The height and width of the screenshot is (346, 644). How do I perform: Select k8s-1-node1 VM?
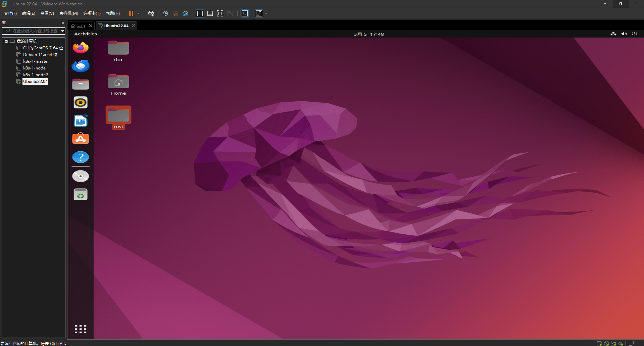coord(36,68)
